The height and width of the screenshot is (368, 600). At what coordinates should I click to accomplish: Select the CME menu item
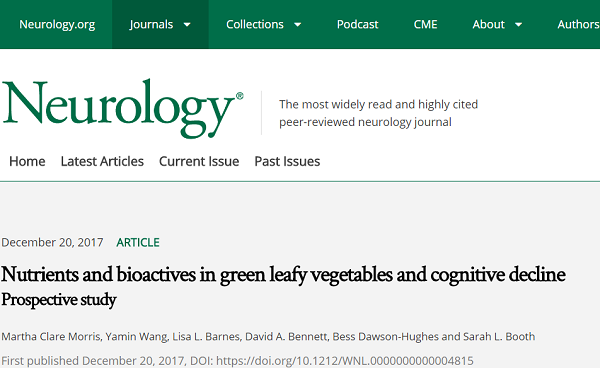(425, 24)
